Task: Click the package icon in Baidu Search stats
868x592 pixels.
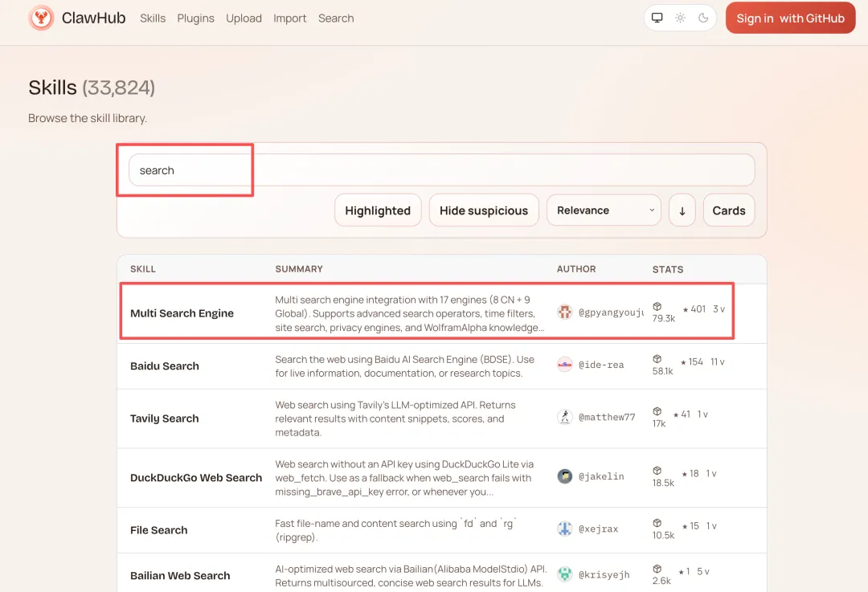Action: 657,359
